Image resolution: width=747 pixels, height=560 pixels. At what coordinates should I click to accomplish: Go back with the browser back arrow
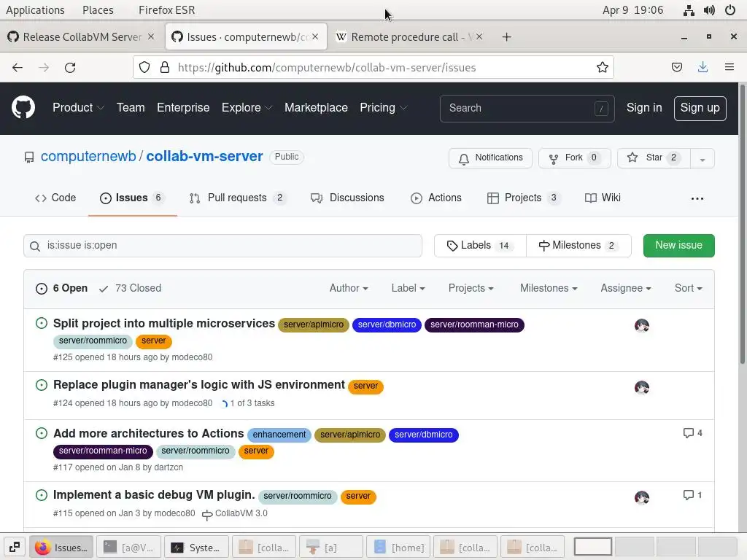(18, 68)
